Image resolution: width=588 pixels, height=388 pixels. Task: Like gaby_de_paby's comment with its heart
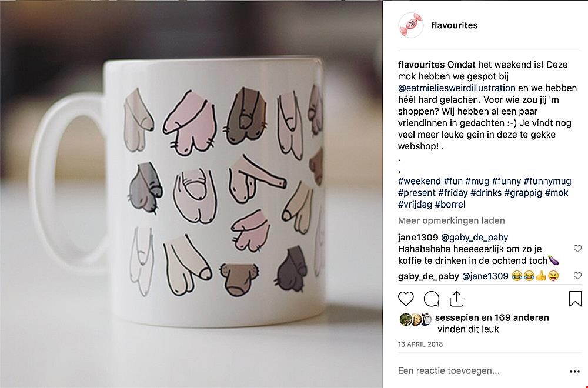(x=577, y=276)
